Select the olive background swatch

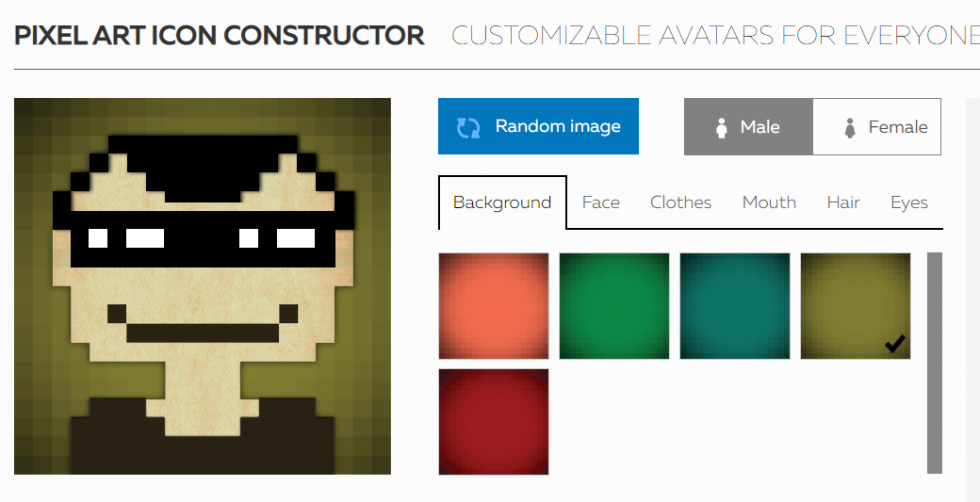[856, 306]
